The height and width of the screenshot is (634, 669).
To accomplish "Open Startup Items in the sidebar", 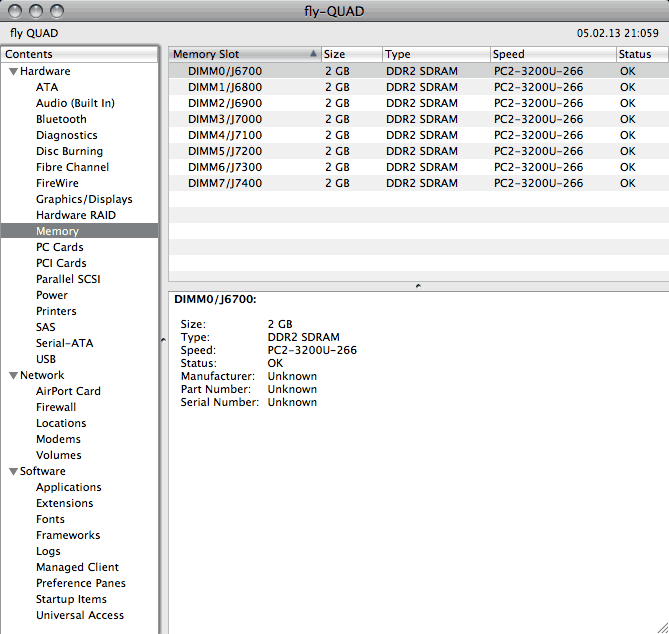I will tap(73, 599).
